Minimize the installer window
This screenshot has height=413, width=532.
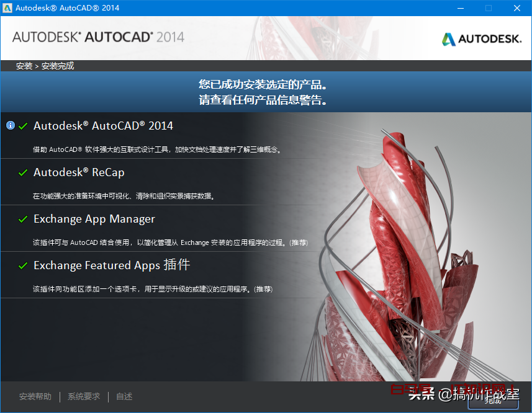[x=460, y=8]
